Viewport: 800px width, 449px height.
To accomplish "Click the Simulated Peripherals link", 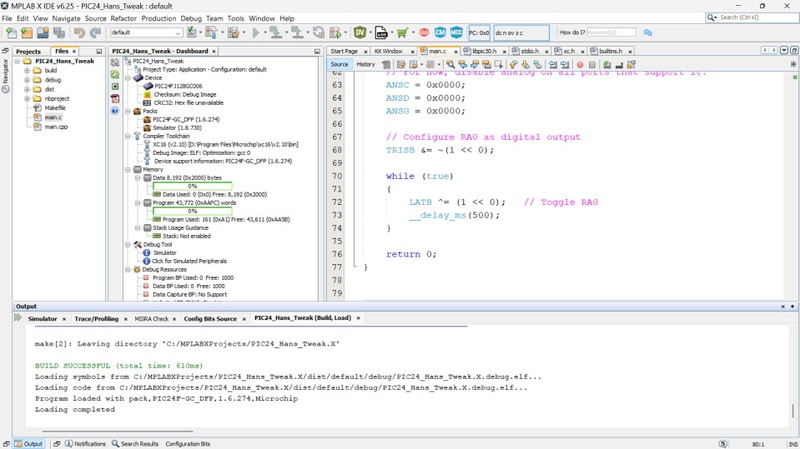I will point(189,261).
